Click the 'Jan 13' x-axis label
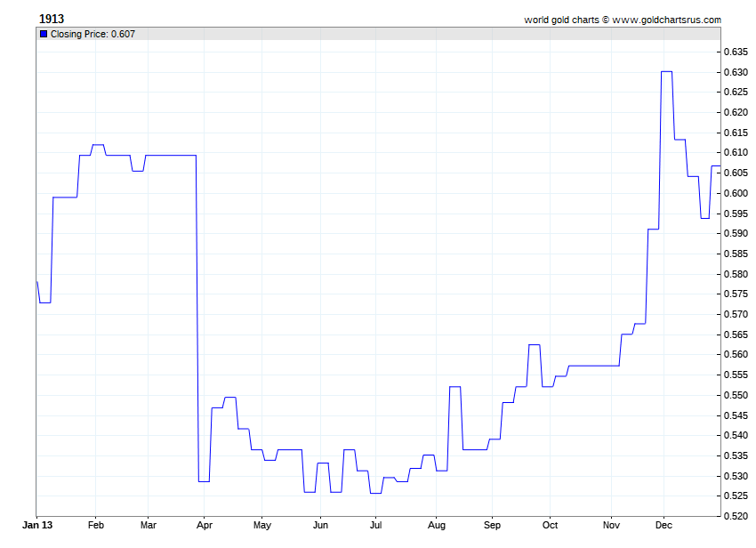756x548 pixels. (36, 526)
